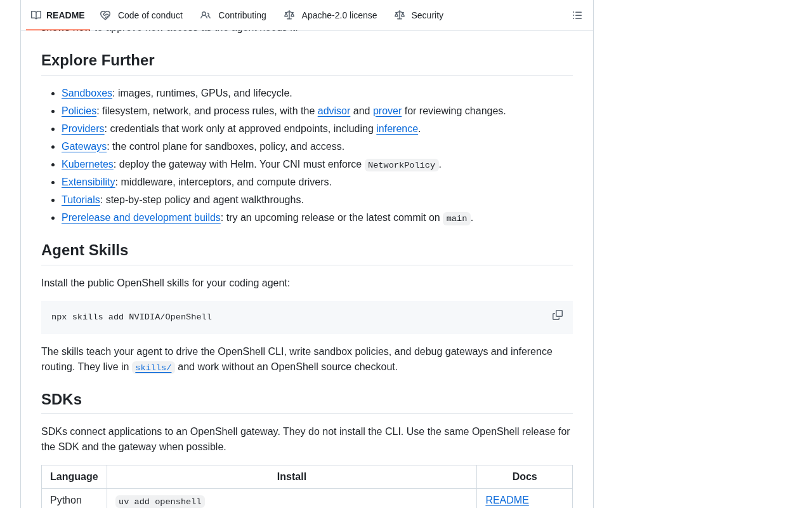Follow the inference link
The height and width of the screenshot is (508, 812).
(397, 128)
